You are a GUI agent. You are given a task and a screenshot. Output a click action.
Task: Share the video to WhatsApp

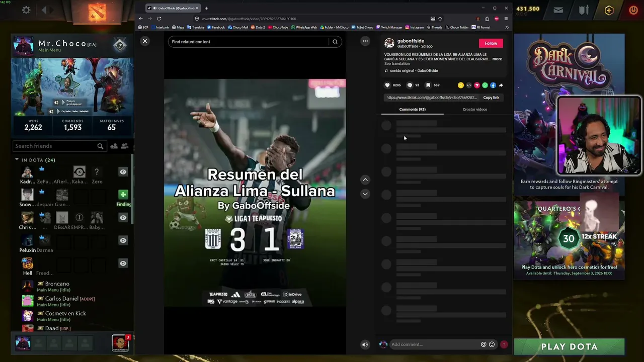tap(485, 85)
